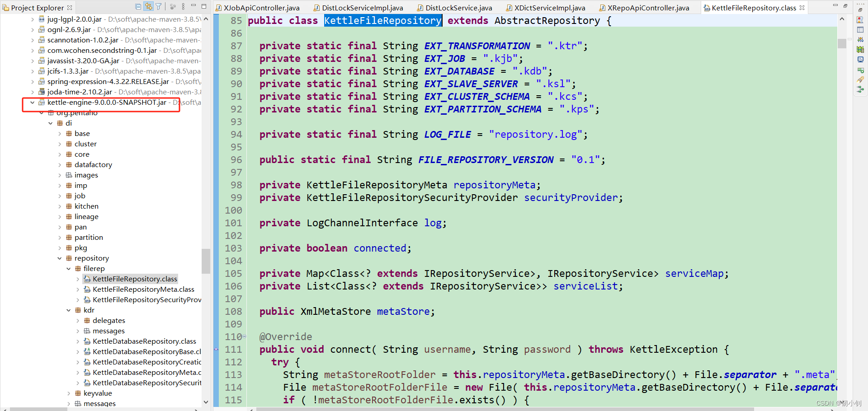Click the editor vertical scrollbar thumb

click(842, 43)
